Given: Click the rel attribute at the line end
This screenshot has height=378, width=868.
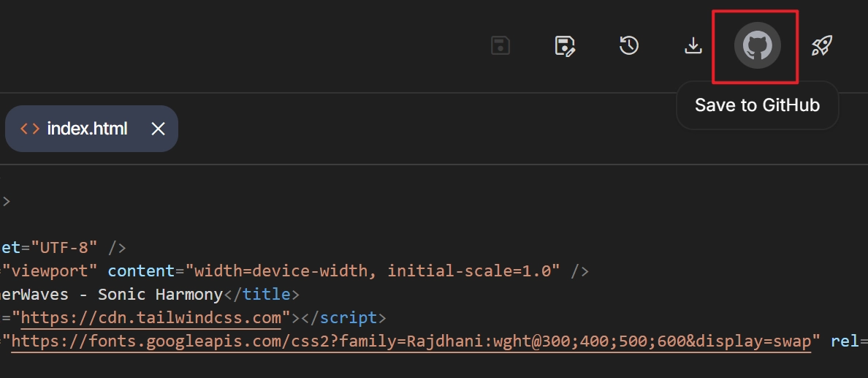Looking at the screenshot, I should point(846,341).
